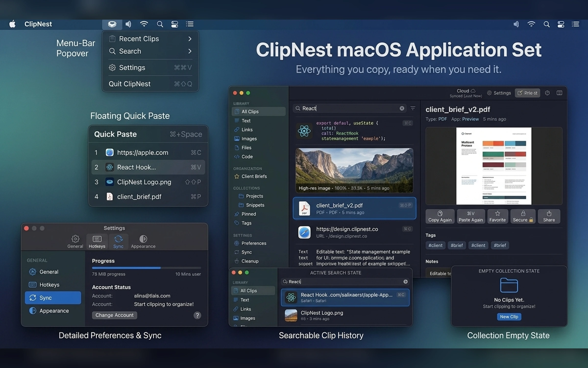Image resolution: width=588 pixels, height=368 pixels.
Task: Select client_brief.pdf in Quick Paste list
Action: click(x=148, y=197)
